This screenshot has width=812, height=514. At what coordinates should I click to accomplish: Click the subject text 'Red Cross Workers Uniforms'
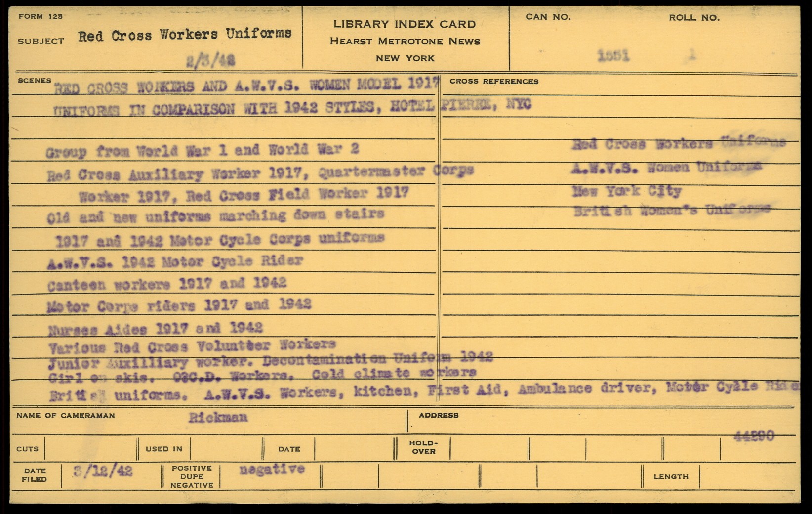point(185,35)
